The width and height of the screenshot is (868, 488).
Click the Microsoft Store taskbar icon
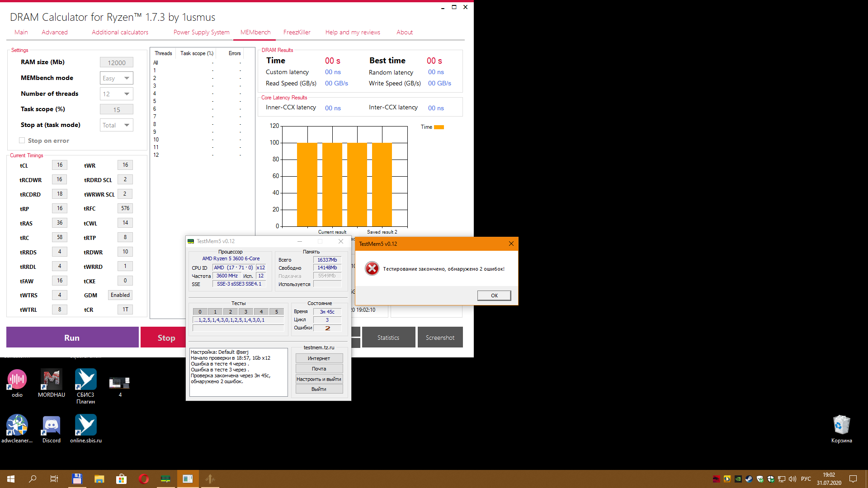tap(121, 479)
